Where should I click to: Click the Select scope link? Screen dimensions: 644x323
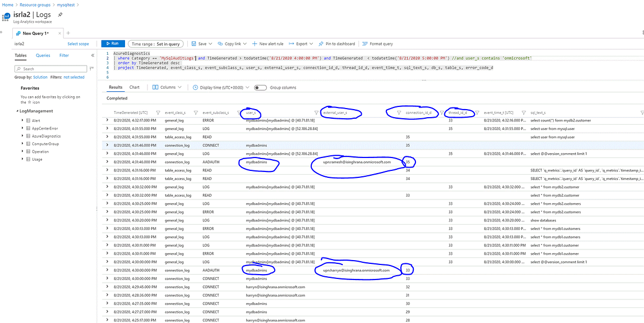point(78,44)
